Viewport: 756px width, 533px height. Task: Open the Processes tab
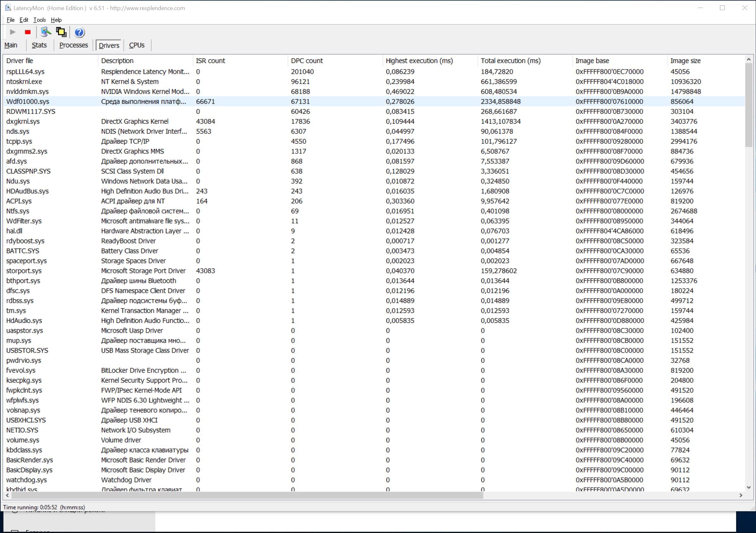coord(73,45)
